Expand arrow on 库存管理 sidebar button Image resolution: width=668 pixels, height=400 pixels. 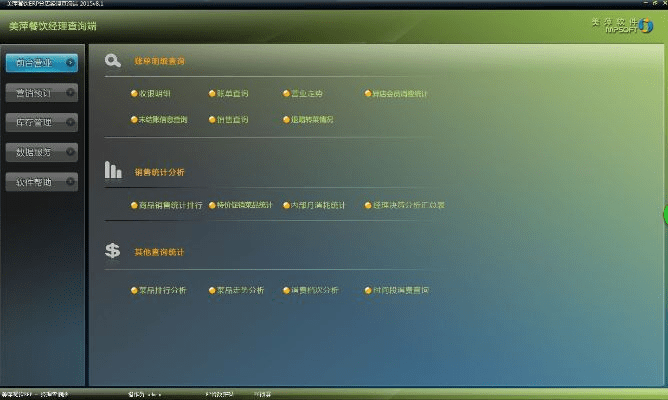coord(70,122)
